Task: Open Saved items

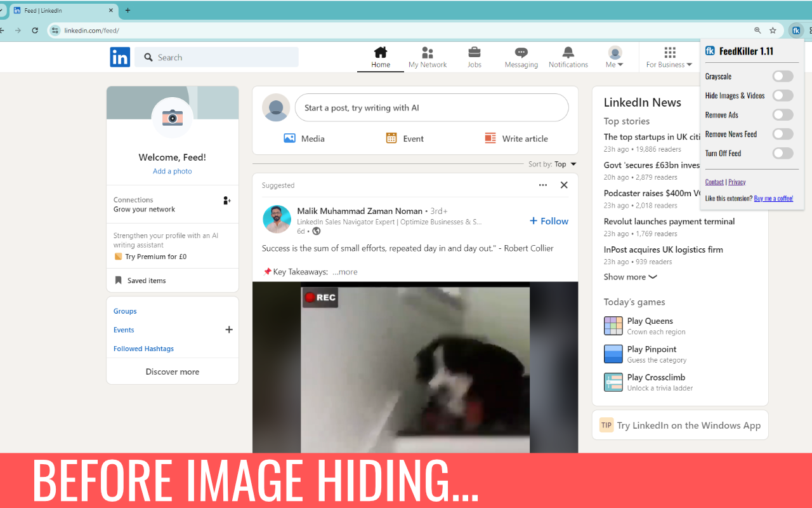Action: tap(140, 280)
